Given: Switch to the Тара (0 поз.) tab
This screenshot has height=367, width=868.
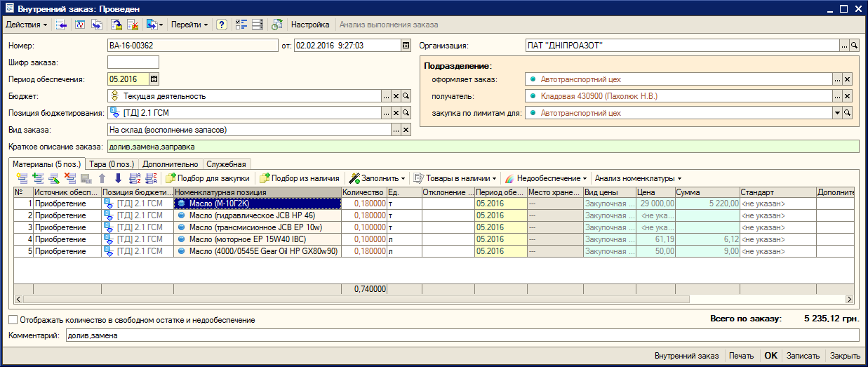Looking at the screenshot, I should tap(112, 164).
